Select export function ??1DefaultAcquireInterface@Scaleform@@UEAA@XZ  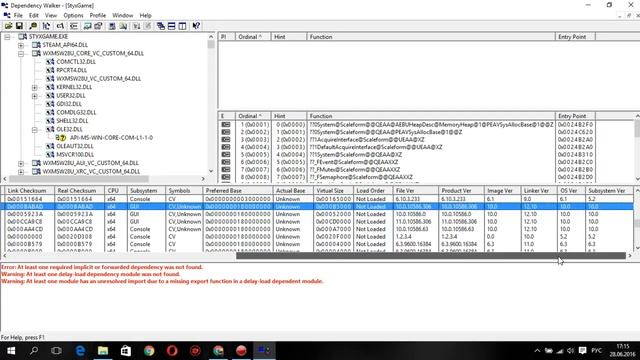[376, 147]
